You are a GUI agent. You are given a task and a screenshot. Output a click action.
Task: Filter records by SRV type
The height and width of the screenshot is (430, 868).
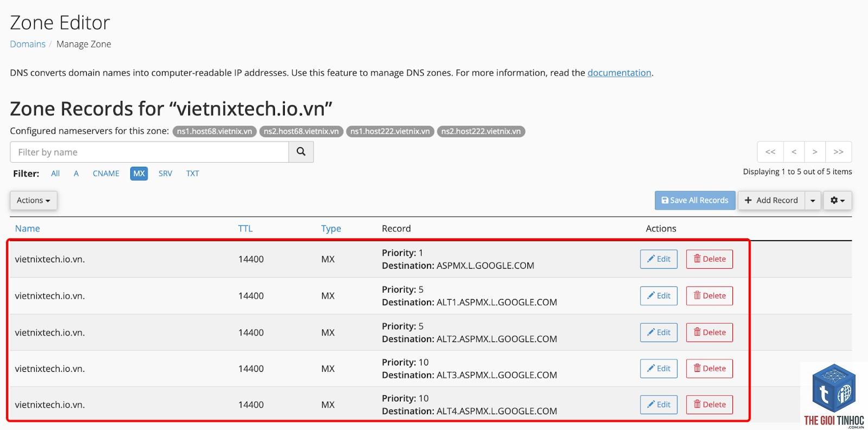(165, 174)
